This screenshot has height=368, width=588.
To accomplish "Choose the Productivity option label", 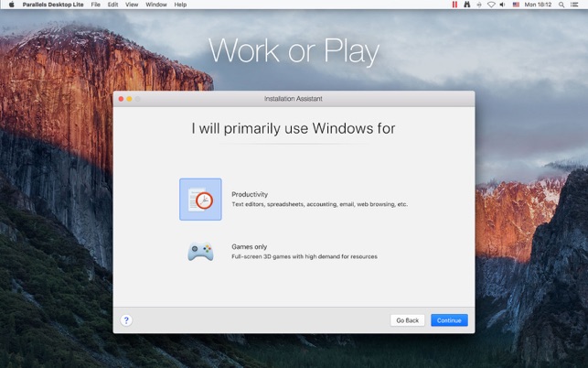I will (250, 194).
